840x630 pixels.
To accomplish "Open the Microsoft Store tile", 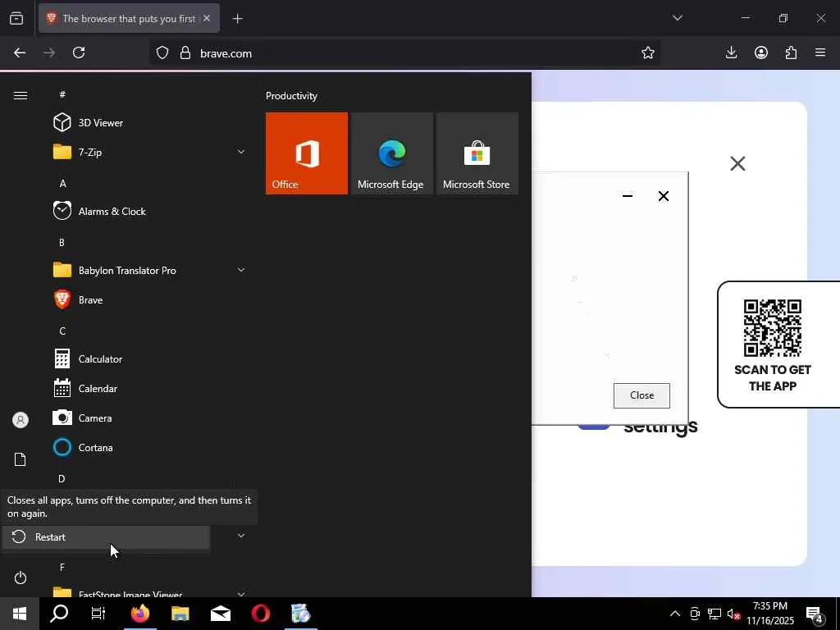I will tap(477, 153).
